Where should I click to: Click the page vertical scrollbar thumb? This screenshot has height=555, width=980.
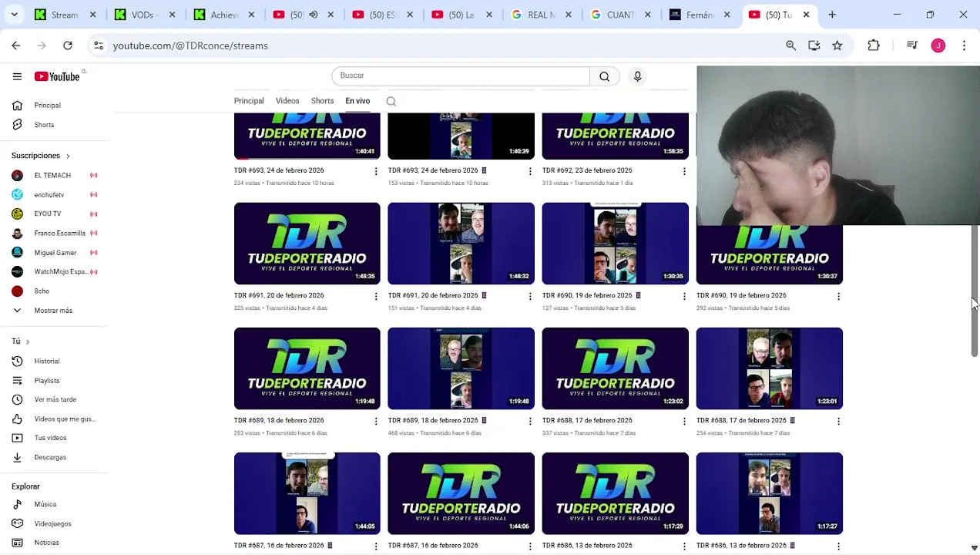click(974, 291)
